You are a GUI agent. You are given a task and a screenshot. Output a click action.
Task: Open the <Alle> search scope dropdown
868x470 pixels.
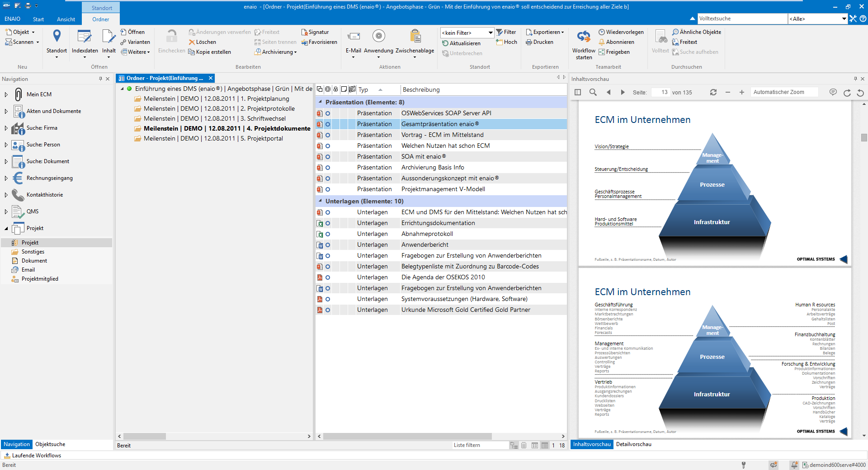click(817, 19)
